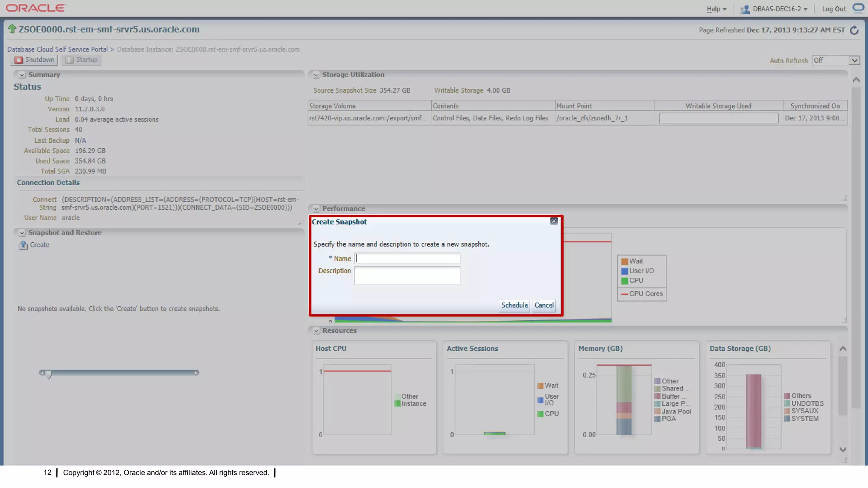Click the Startup button

coord(81,60)
